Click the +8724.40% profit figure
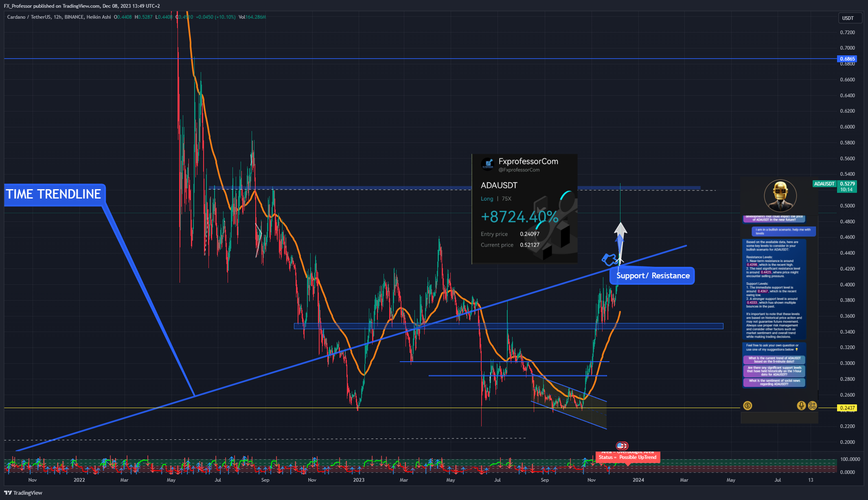Viewport: 868px width, 500px height. pyautogui.click(x=519, y=217)
